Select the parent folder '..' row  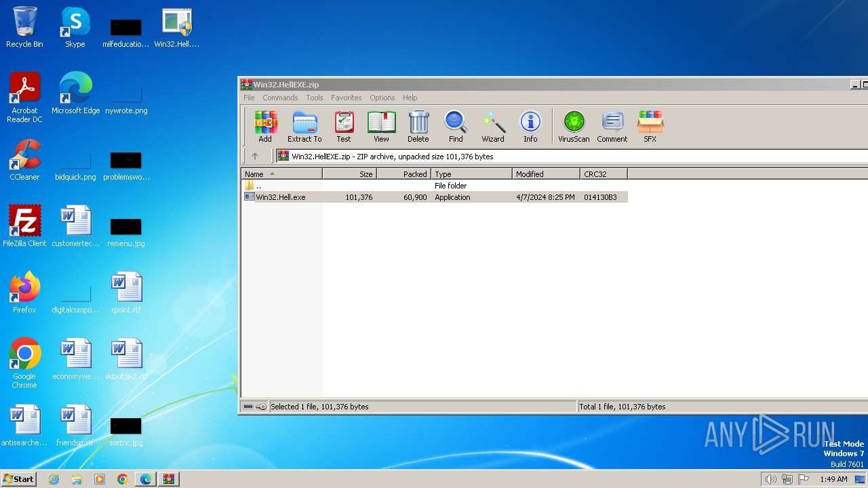click(434, 186)
